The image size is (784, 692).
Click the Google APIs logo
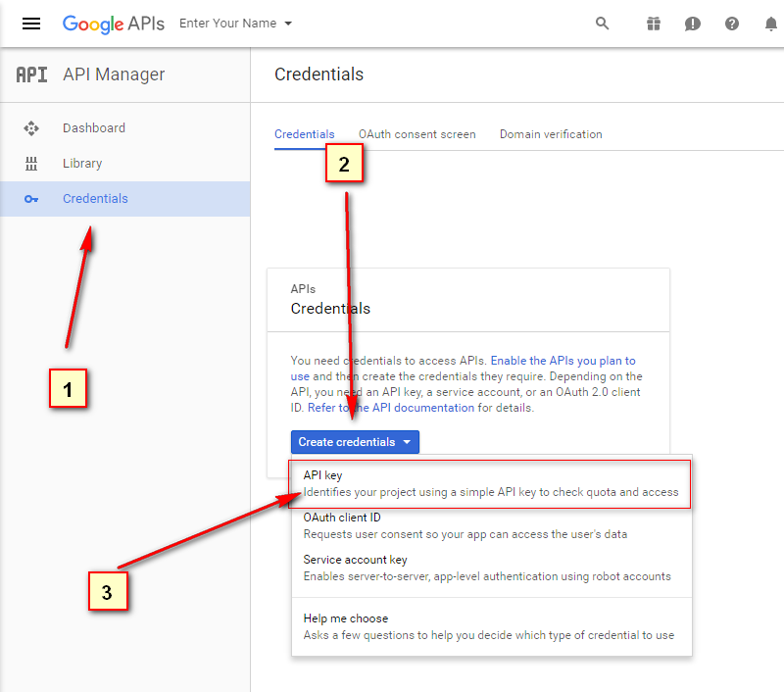coord(113,24)
